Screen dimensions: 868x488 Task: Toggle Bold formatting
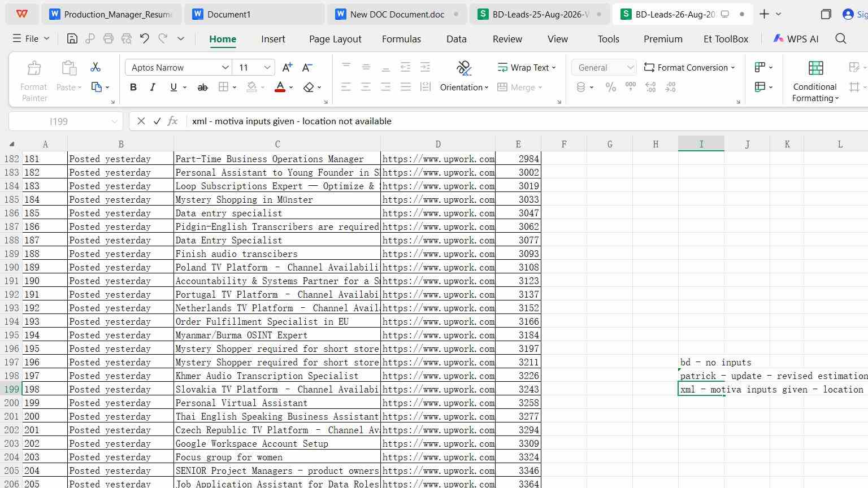point(133,88)
